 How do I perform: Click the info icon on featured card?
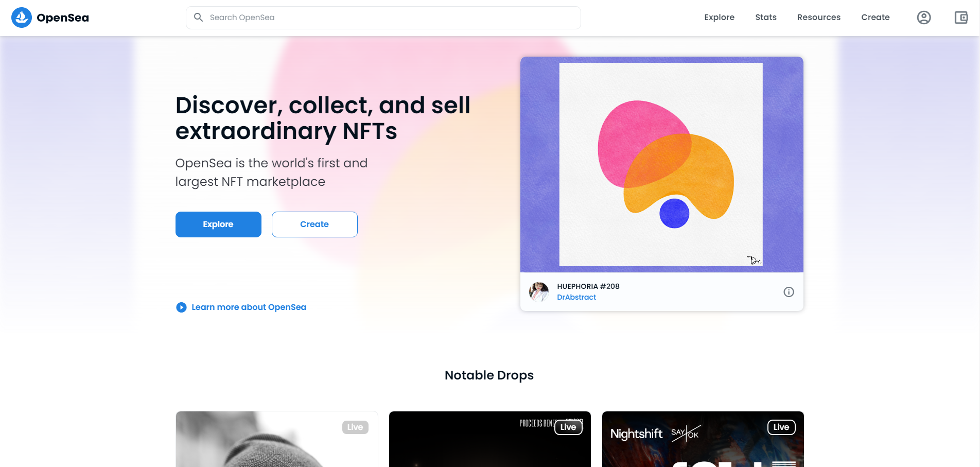[x=789, y=292]
